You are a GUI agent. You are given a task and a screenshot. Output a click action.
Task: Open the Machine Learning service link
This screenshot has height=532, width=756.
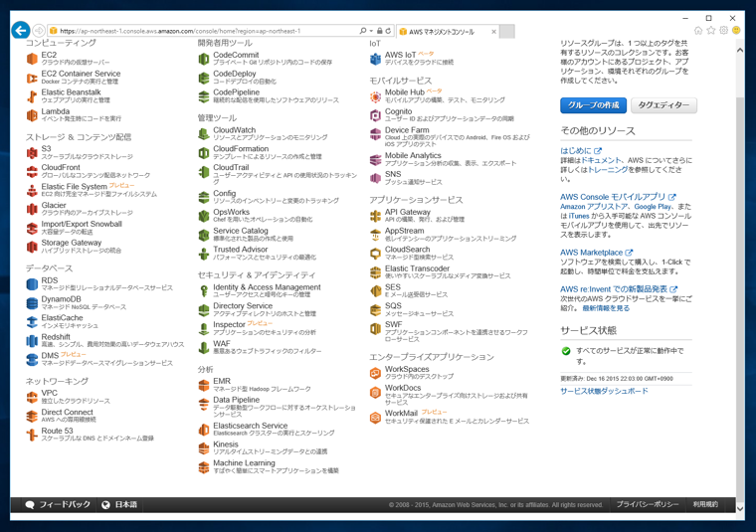(x=244, y=463)
